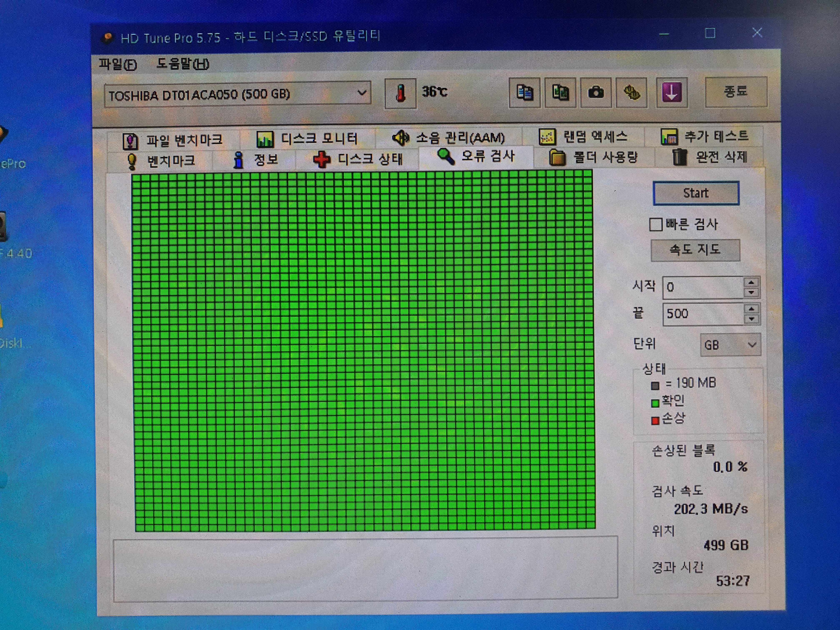Copy screenshot to clipboard icon
The width and height of the screenshot is (840, 630).
pyautogui.click(x=560, y=93)
